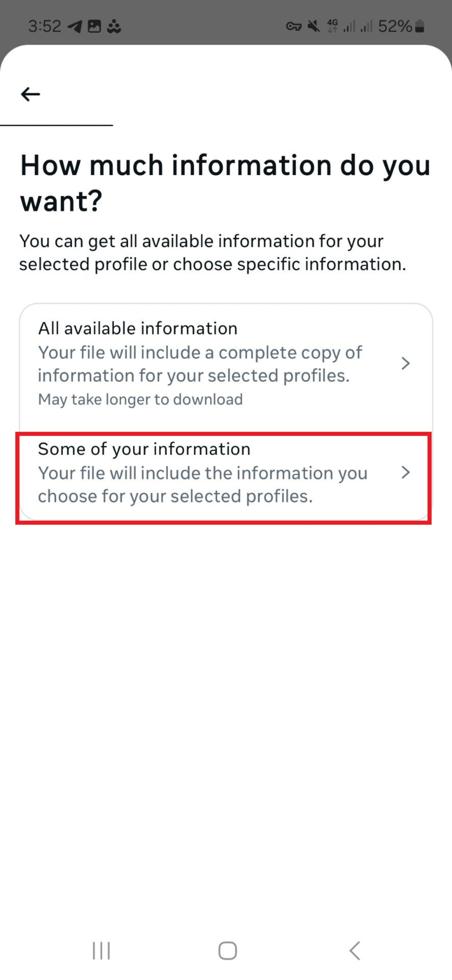Tap the complete copy of information description
This screenshot has width=452, height=980.
[200, 364]
